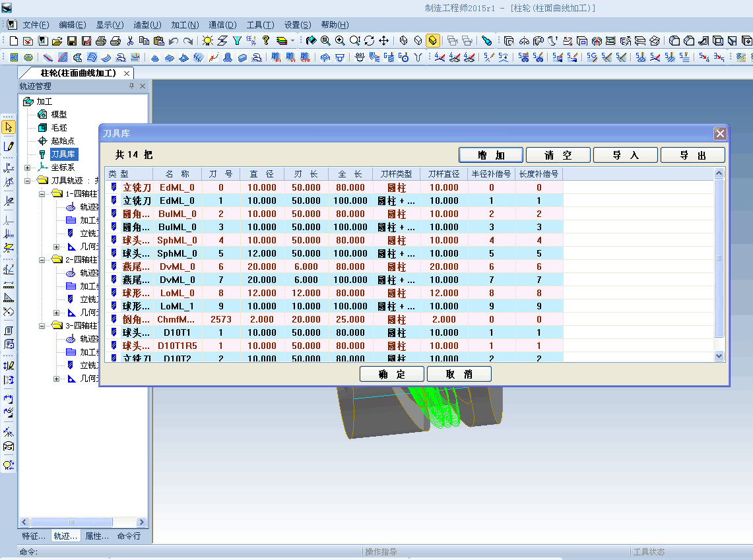
Task: Click the 增加 button in tool library
Action: point(491,155)
